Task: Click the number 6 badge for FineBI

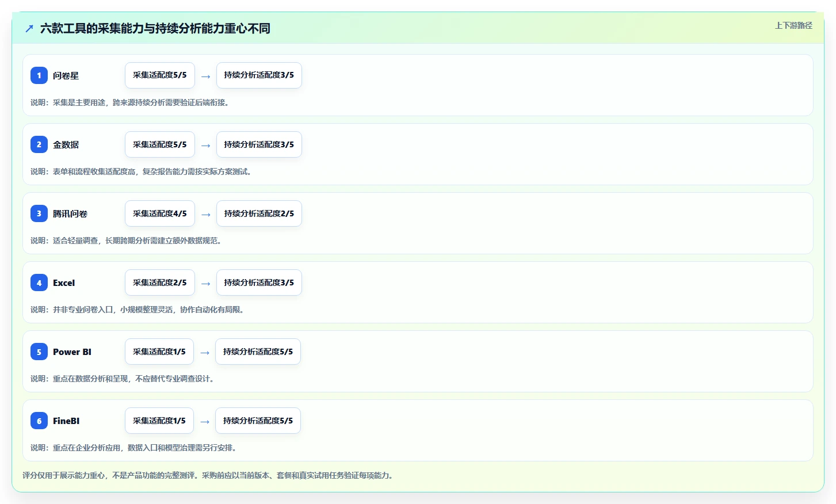Action: click(x=39, y=421)
